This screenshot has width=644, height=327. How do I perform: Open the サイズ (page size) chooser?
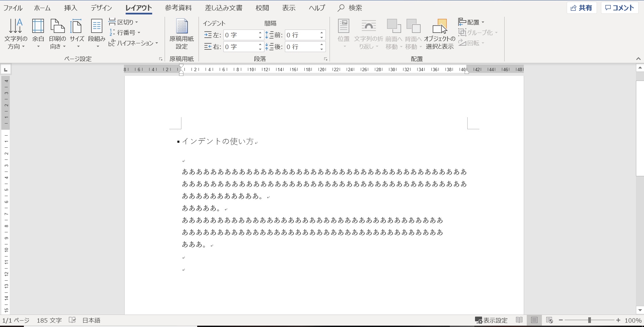(77, 34)
